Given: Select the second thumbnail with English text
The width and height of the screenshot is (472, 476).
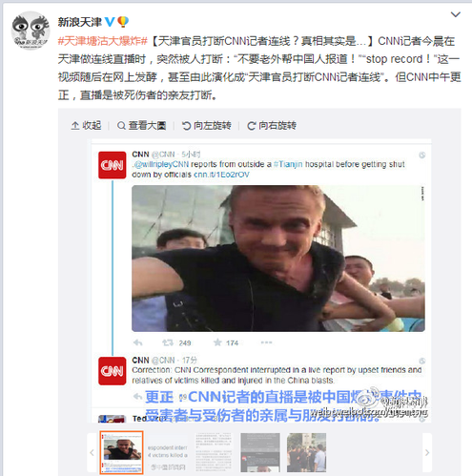Looking at the screenshot, I should pyautogui.click(x=168, y=453).
